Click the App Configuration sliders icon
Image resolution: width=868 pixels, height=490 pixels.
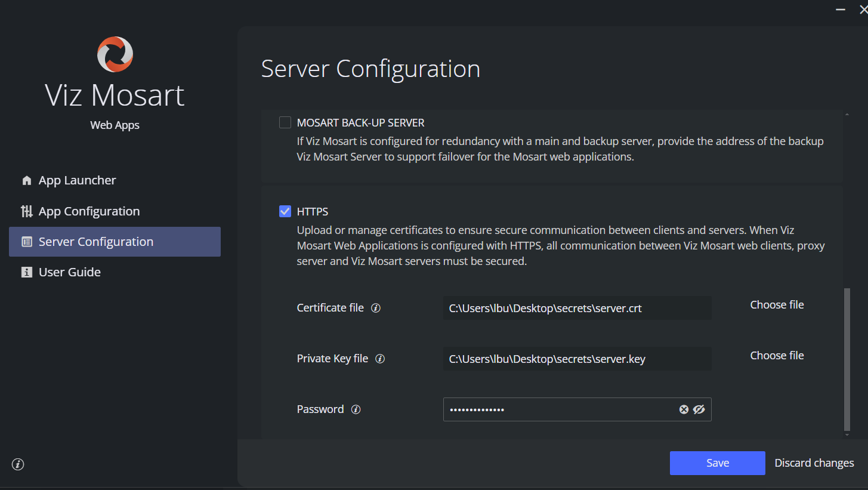coord(26,211)
